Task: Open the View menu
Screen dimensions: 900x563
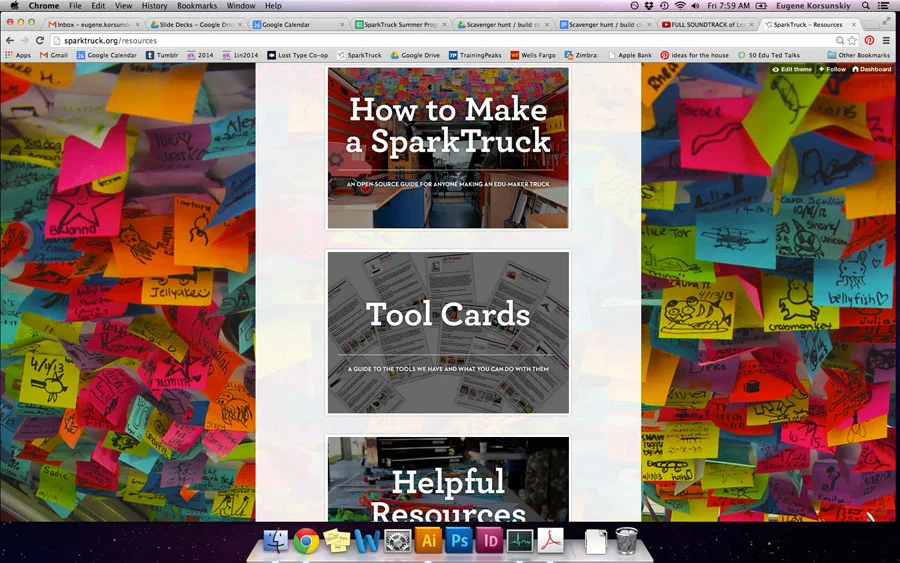Action: coord(123,6)
